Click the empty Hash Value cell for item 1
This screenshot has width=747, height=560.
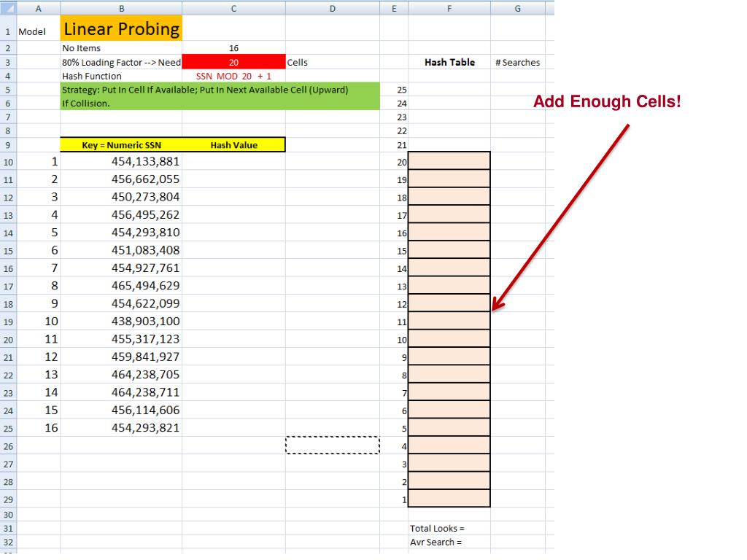[x=234, y=161]
